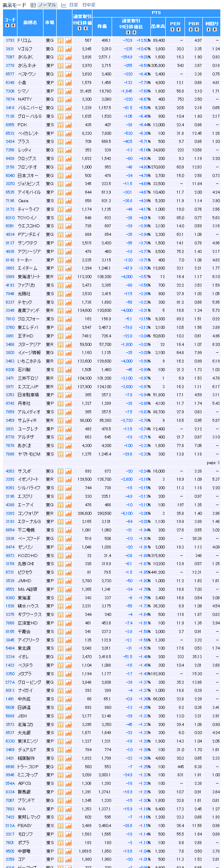The width and height of the screenshot is (222, 868).
Task: Open news icon for Vゴルフ row
Action: (x=61, y=49)
